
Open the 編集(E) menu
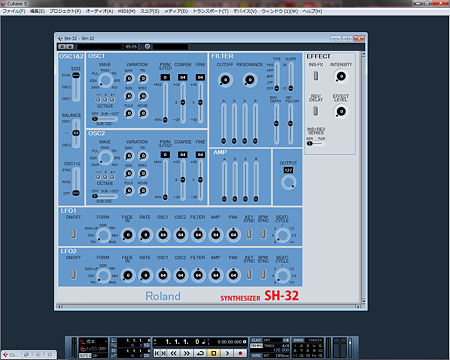37,11
